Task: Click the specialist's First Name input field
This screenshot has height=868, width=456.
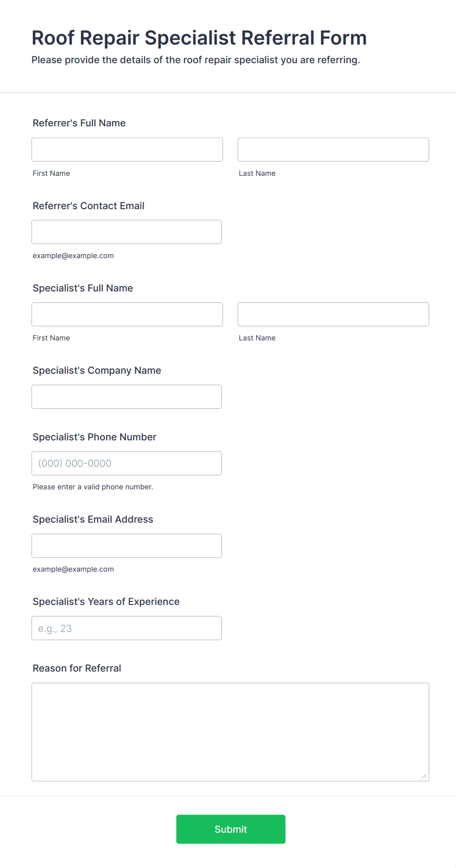Action: click(127, 314)
